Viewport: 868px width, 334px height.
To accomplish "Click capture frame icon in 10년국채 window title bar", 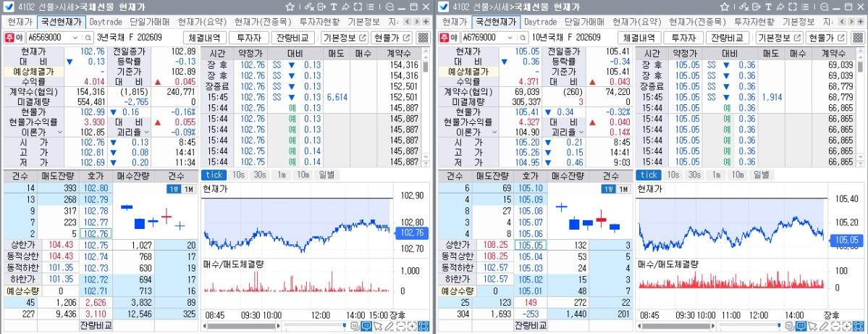I will click(x=792, y=7).
